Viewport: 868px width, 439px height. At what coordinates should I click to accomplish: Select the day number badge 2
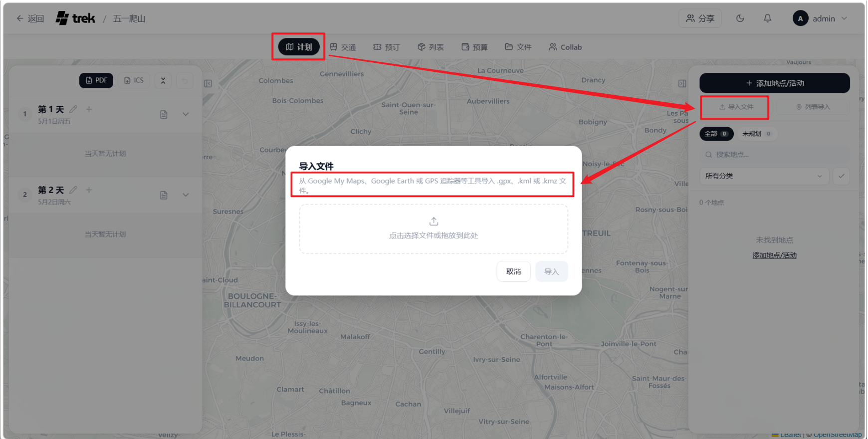pyautogui.click(x=25, y=195)
